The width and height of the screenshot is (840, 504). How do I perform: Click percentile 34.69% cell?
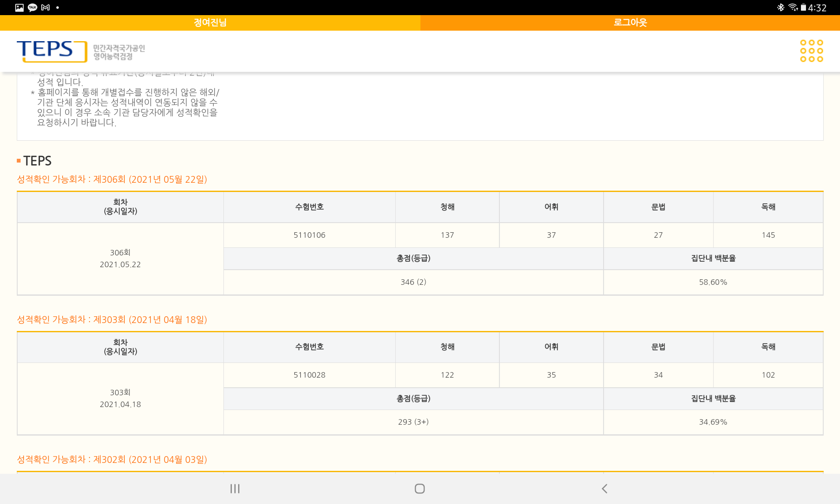click(713, 422)
